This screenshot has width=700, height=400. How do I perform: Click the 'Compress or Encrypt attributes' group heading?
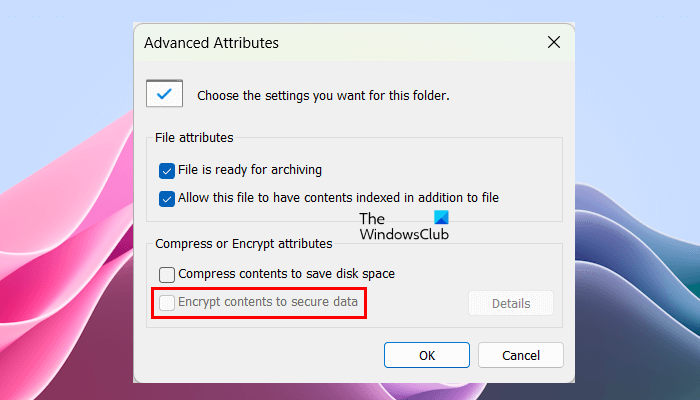click(243, 243)
